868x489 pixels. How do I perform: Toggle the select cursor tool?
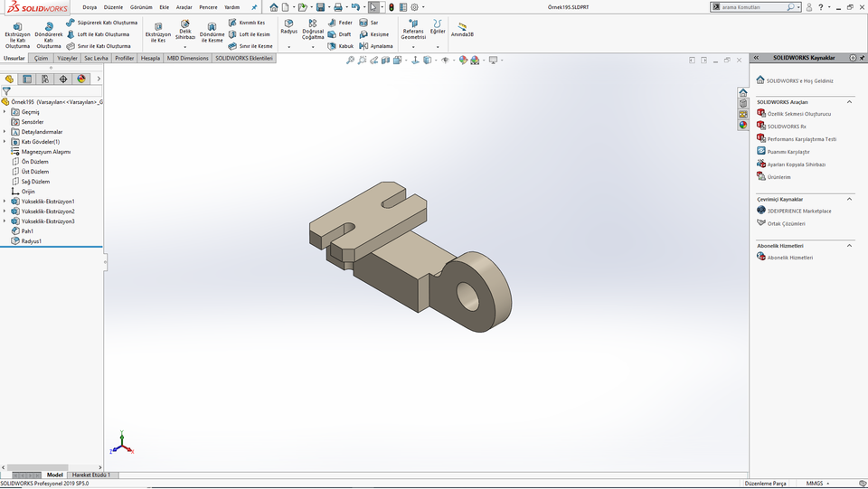click(x=373, y=7)
